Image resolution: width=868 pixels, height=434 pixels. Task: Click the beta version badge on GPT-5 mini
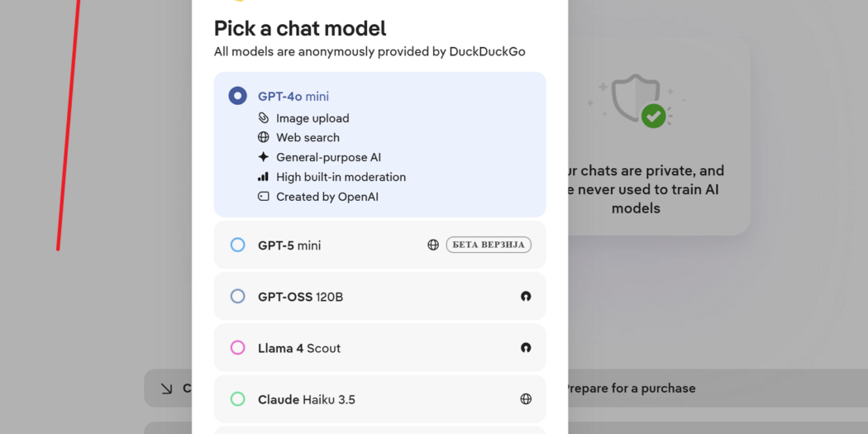[x=489, y=245]
